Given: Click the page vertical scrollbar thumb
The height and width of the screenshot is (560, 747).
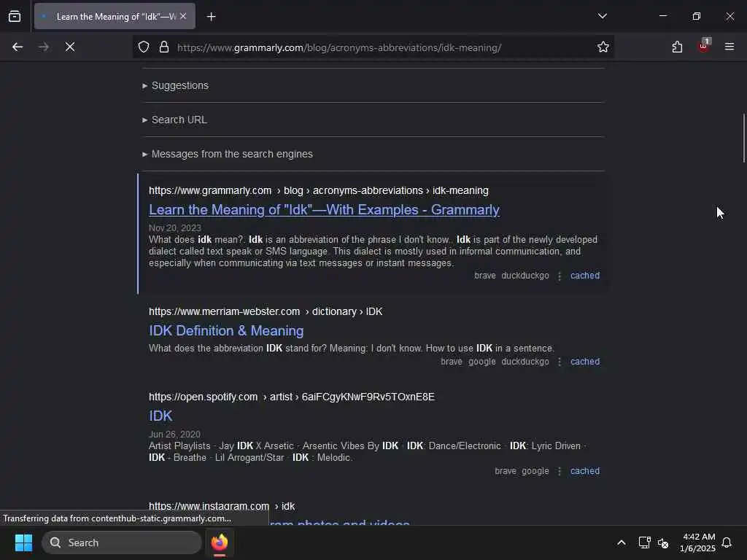Looking at the screenshot, I should tap(743, 138).
